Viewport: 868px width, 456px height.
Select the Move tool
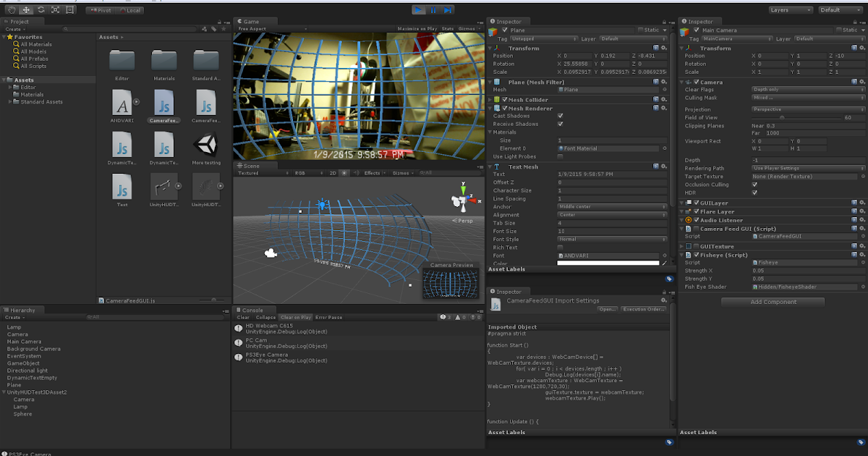pos(25,10)
